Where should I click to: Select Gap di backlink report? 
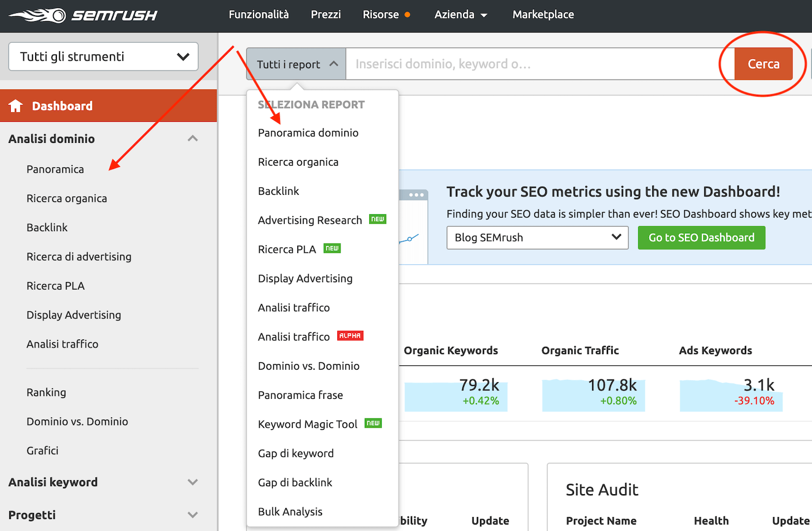(x=295, y=483)
